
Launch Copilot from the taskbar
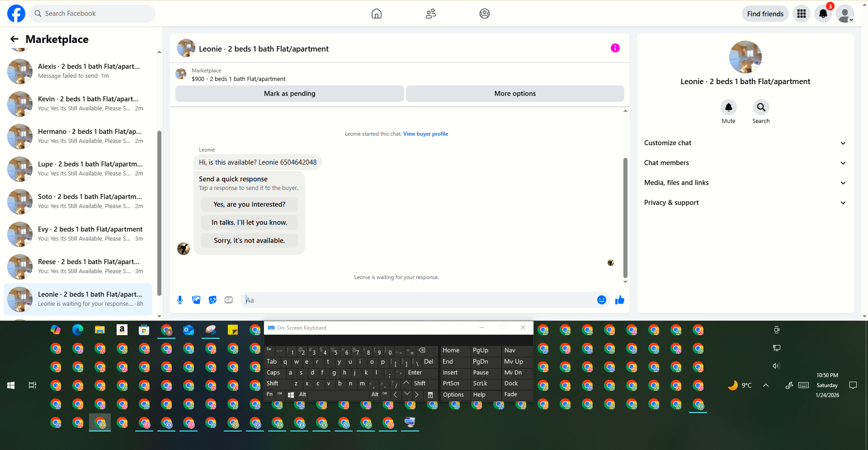tap(56, 330)
